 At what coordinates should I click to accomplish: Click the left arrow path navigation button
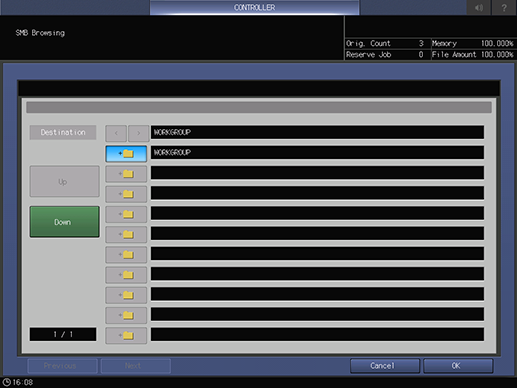(116, 133)
